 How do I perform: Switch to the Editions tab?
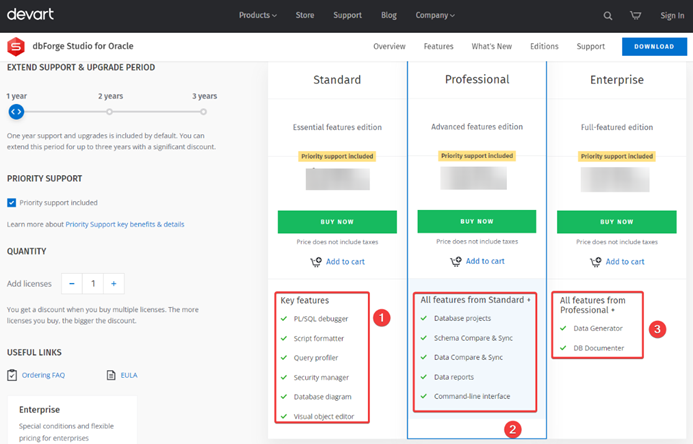click(544, 46)
